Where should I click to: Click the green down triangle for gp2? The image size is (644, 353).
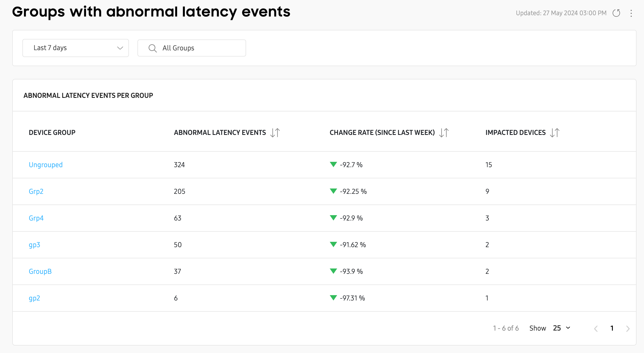tap(333, 298)
